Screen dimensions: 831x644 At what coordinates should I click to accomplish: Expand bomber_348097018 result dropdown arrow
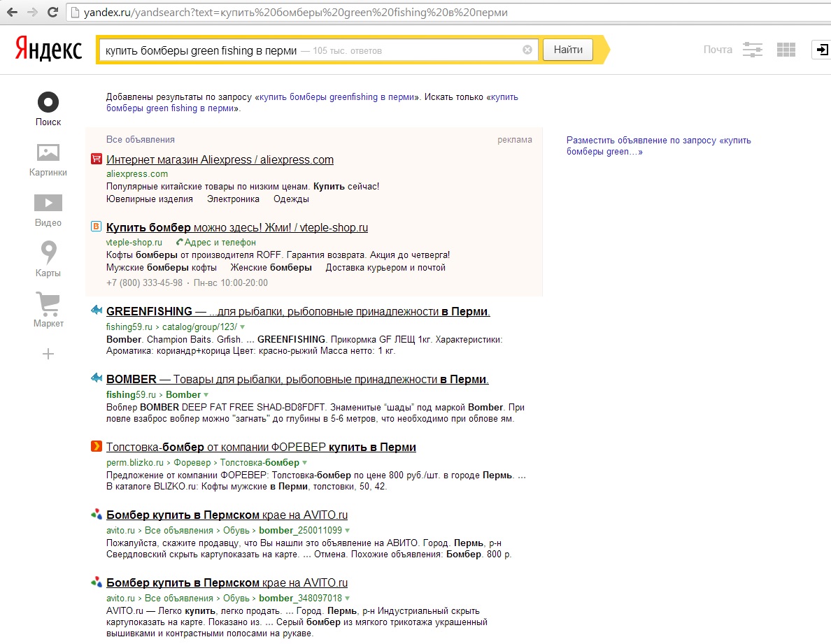[x=347, y=599]
